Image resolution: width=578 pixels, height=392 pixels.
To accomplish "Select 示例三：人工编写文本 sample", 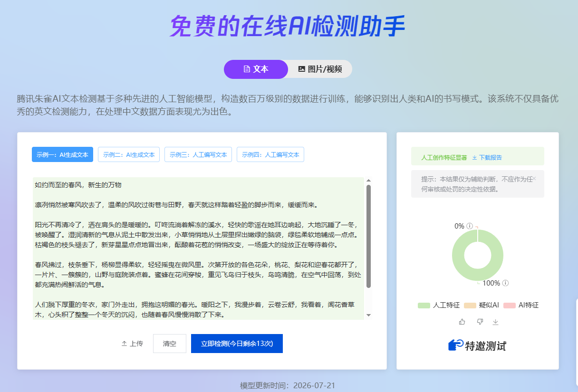I will click(x=198, y=154).
